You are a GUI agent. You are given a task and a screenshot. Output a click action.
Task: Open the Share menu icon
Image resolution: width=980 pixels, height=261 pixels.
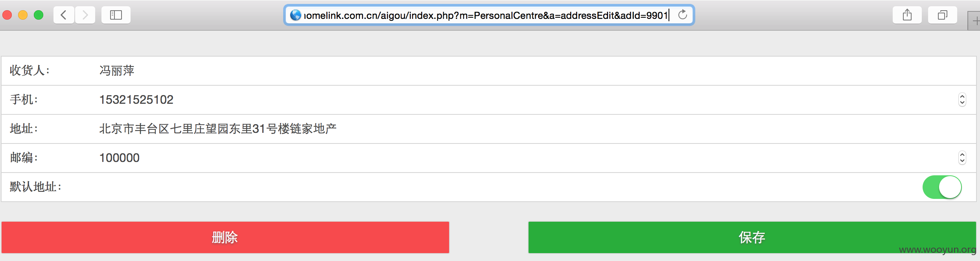click(x=907, y=15)
